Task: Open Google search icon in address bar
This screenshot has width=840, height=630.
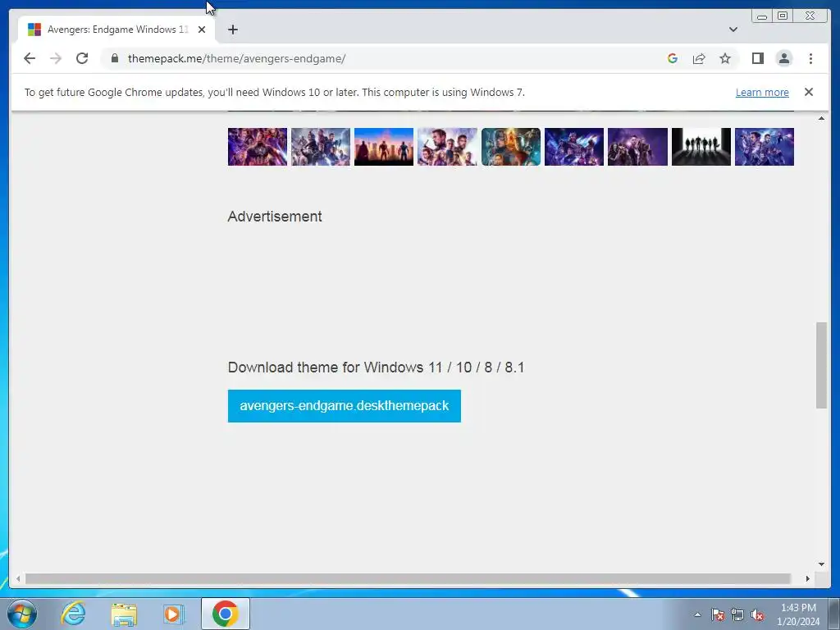Action: pos(673,58)
